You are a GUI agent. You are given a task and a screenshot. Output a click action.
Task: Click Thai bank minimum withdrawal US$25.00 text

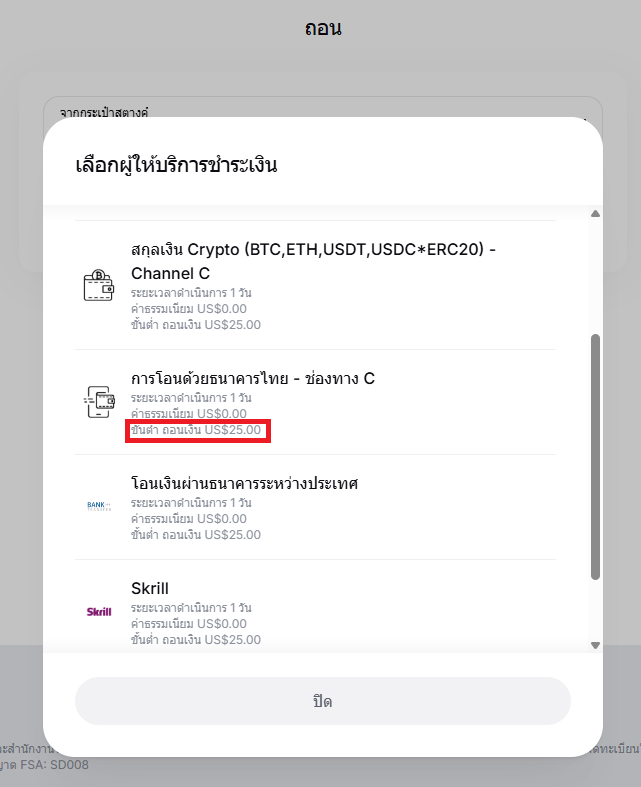tap(196, 430)
